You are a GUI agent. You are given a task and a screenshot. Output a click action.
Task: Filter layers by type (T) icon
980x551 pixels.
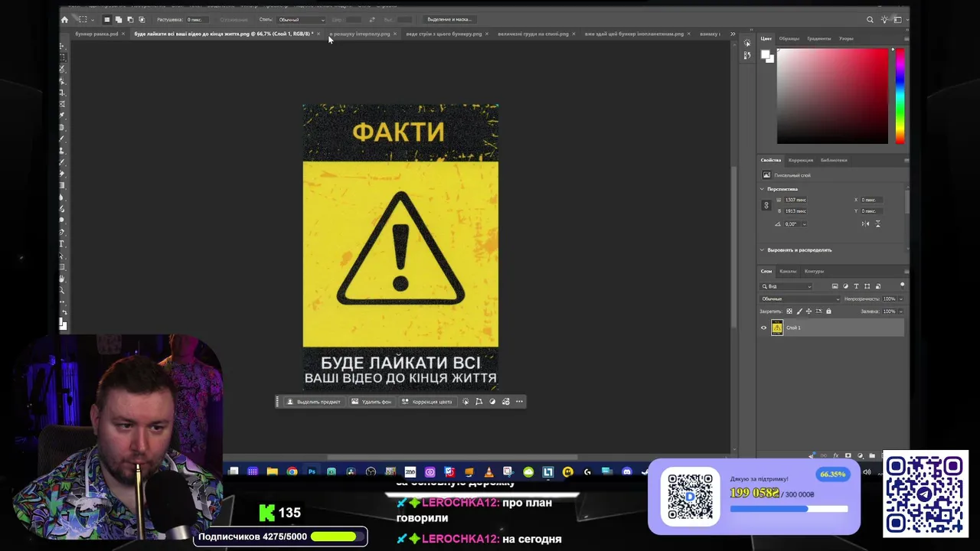[x=856, y=286]
